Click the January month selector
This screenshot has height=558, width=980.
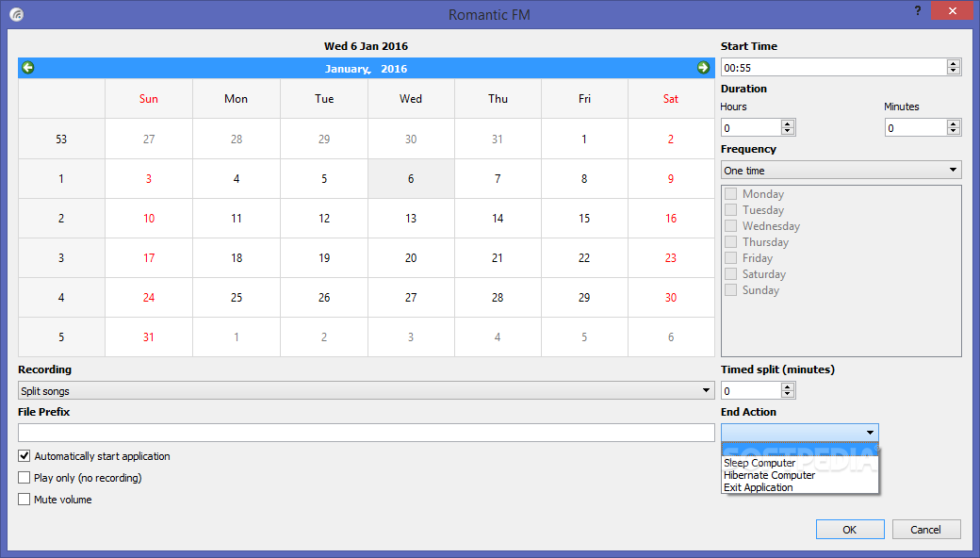(347, 69)
